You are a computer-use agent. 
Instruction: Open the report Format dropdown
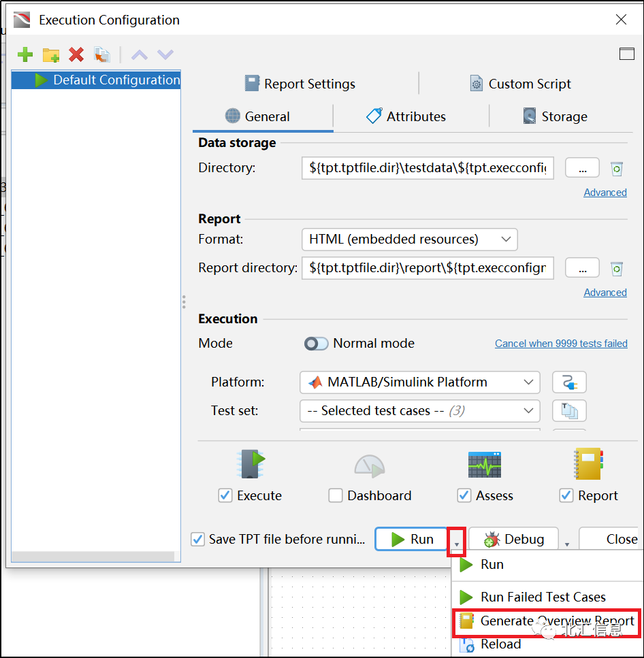click(409, 240)
